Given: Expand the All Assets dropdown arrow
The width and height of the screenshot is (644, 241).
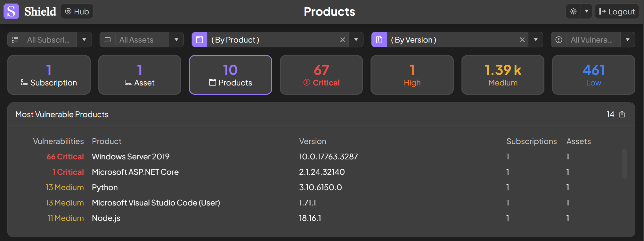Looking at the screenshot, I should coord(176,40).
